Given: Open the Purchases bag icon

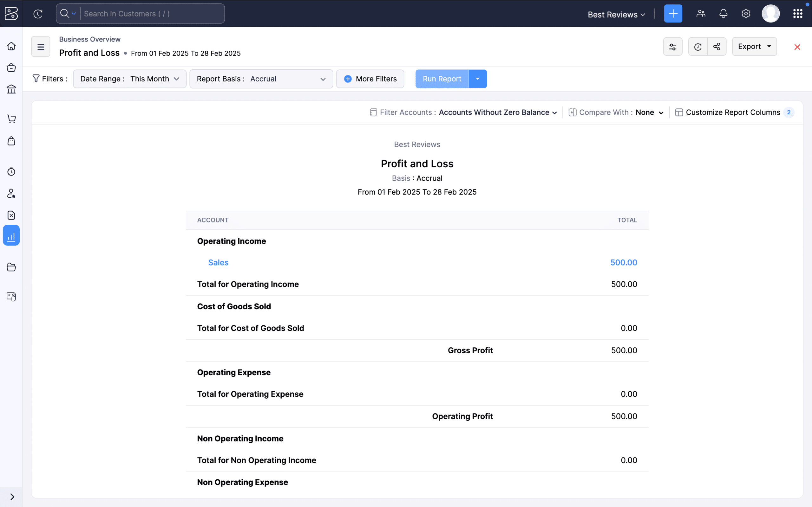Looking at the screenshot, I should (x=11, y=141).
